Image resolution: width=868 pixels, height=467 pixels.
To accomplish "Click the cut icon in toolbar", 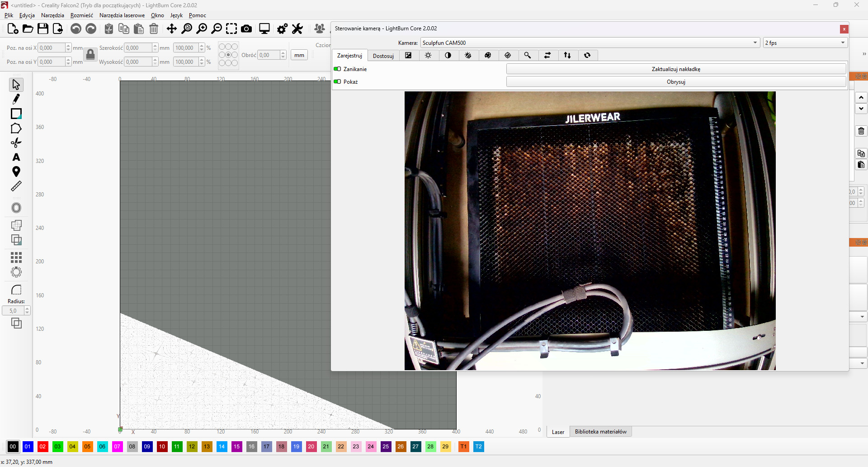I will pos(109,29).
